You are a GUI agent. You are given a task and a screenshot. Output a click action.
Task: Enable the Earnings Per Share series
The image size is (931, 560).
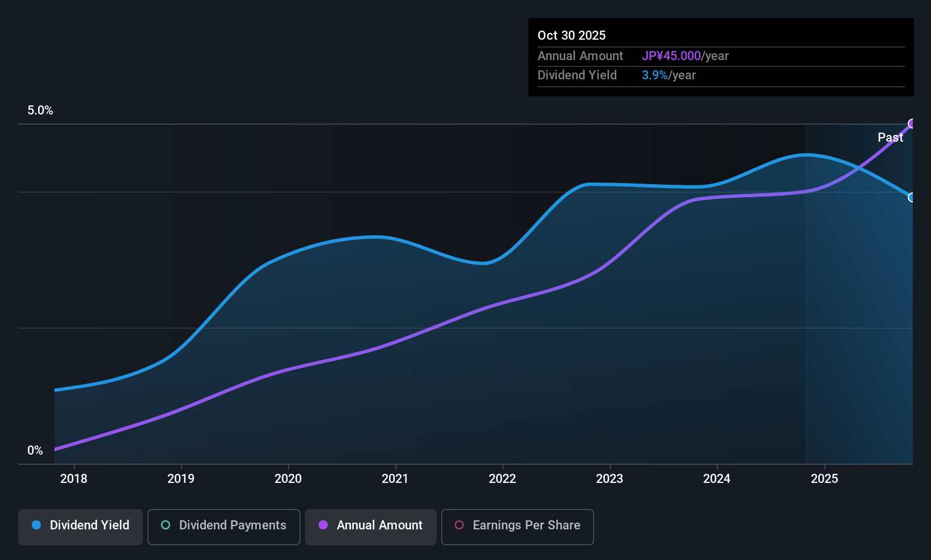[517, 525]
